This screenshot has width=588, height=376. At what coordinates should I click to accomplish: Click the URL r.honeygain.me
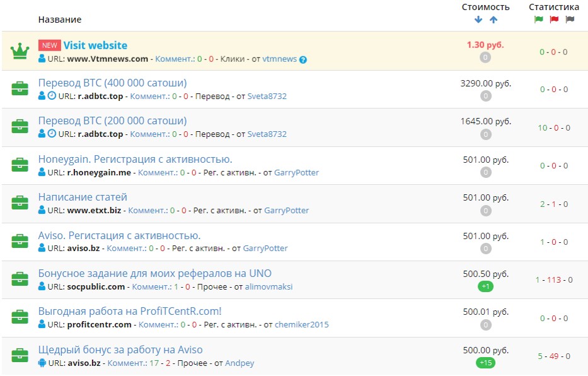click(x=99, y=173)
